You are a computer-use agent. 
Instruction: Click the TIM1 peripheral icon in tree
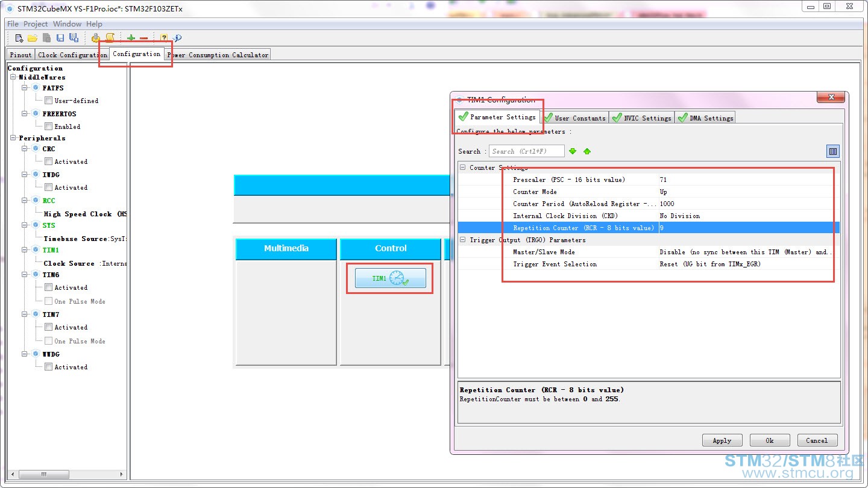click(x=36, y=250)
